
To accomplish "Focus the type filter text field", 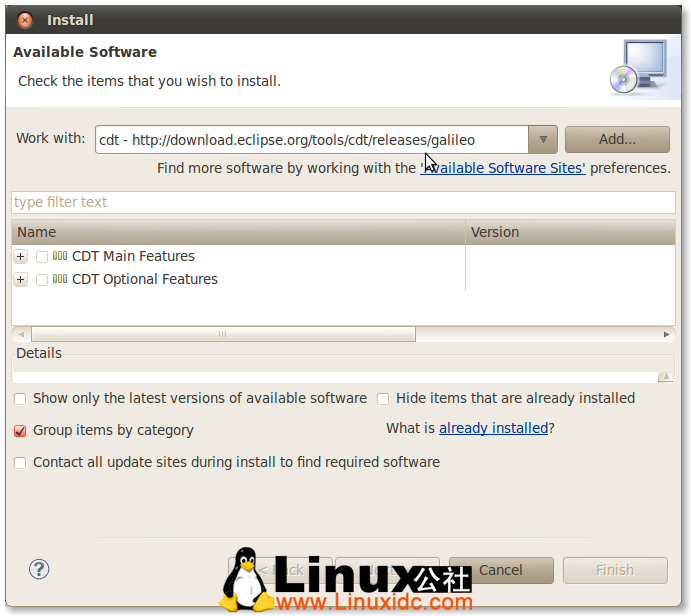I will click(343, 202).
